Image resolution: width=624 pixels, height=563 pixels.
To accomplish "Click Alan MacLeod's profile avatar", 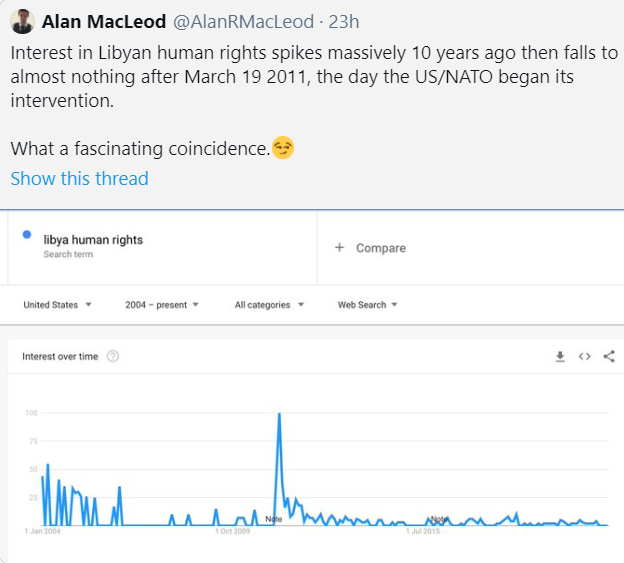I will click(24, 23).
